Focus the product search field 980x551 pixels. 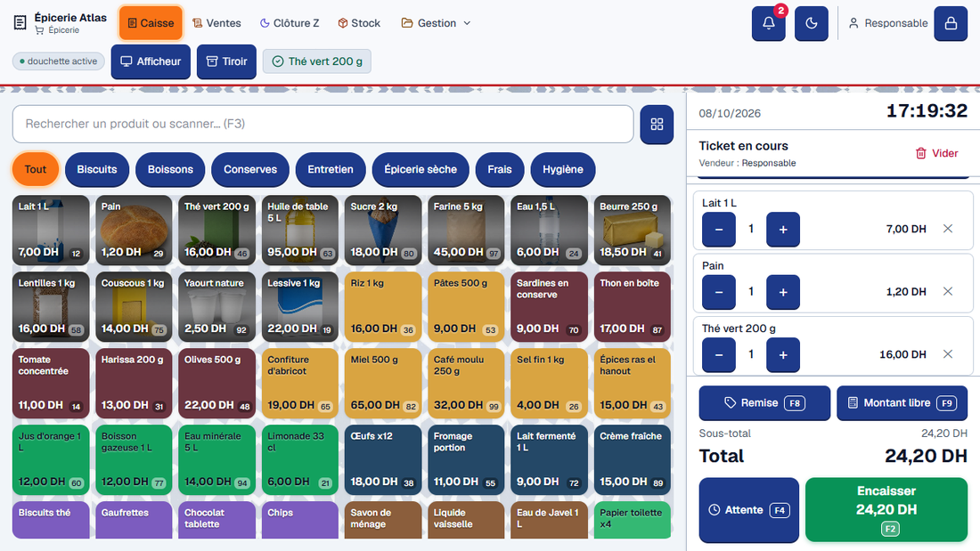click(x=323, y=124)
